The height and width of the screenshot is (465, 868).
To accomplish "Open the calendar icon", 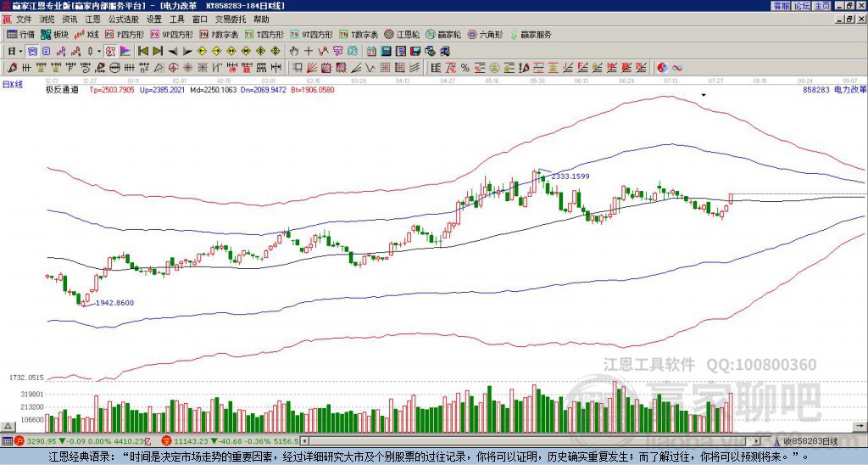I will tap(371, 52).
